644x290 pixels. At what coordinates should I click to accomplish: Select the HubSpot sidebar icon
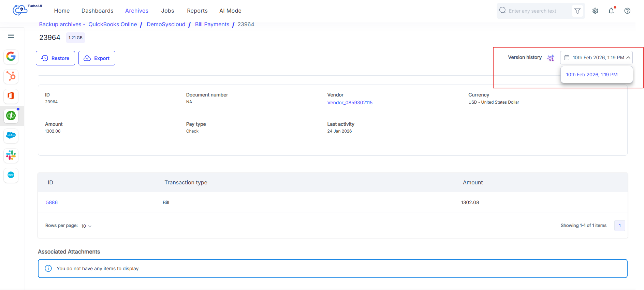coord(11,76)
